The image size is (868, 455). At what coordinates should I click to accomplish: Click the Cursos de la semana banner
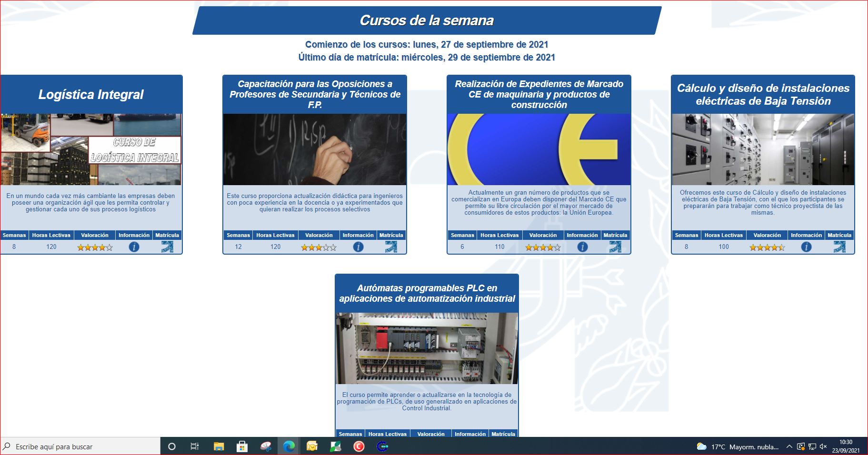tap(427, 20)
